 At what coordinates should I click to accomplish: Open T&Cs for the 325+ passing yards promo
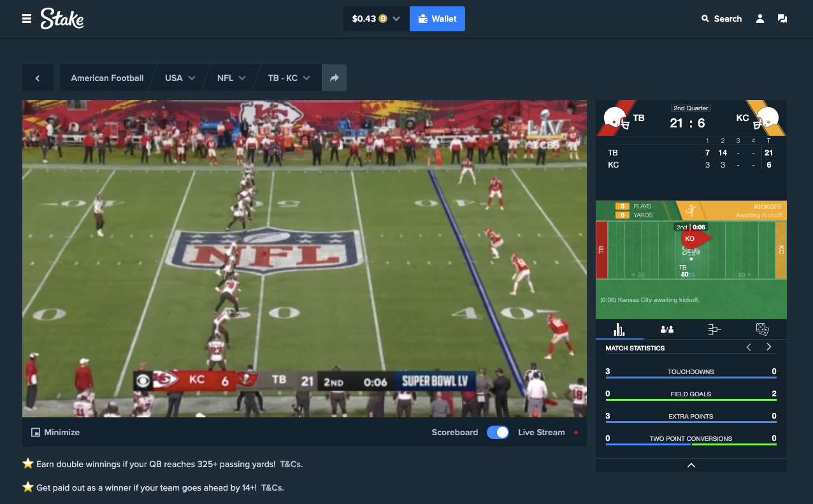(291, 464)
